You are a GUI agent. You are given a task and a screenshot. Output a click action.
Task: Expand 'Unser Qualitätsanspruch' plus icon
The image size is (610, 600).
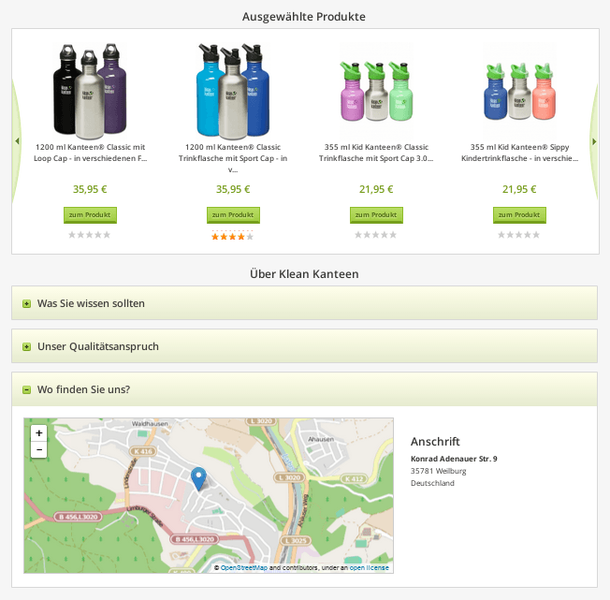click(x=26, y=347)
